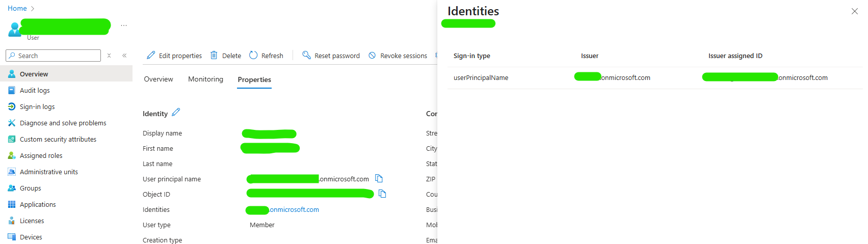Image resolution: width=868 pixels, height=244 pixels.
Task: Select Diagnose and solve problems
Action: [63, 123]
